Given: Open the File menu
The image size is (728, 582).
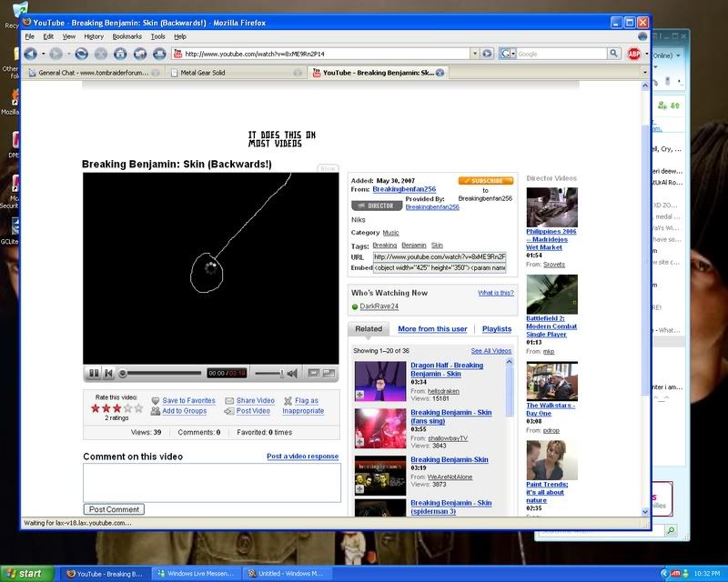Looking at the screenshot, I should point(30,36).
